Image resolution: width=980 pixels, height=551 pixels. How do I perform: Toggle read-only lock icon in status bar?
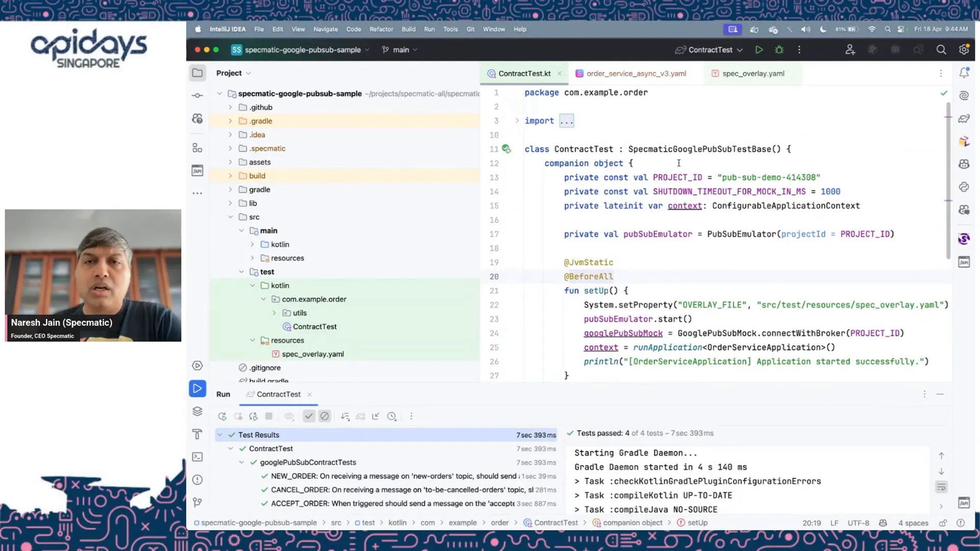pos(943,523)
